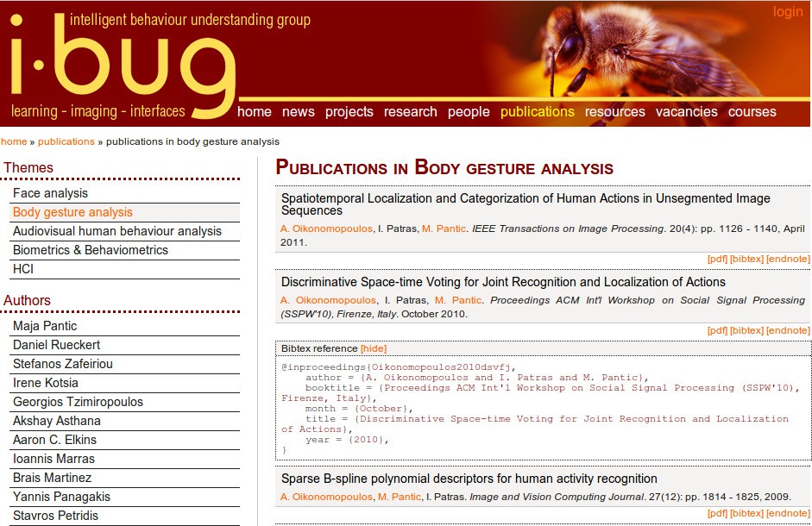This screenshot has width=812, height=526.
Task: Select the Body gesture analysis theme
Action: click(124, 212)
